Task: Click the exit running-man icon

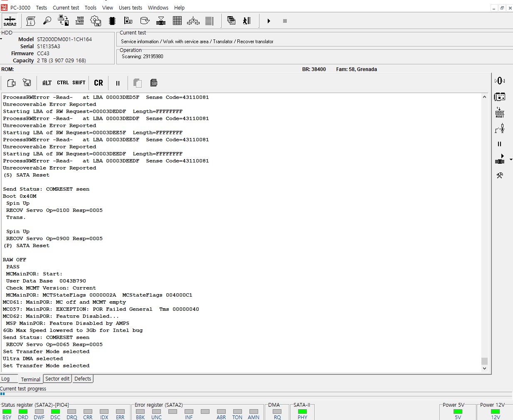Action: point(247,21)
